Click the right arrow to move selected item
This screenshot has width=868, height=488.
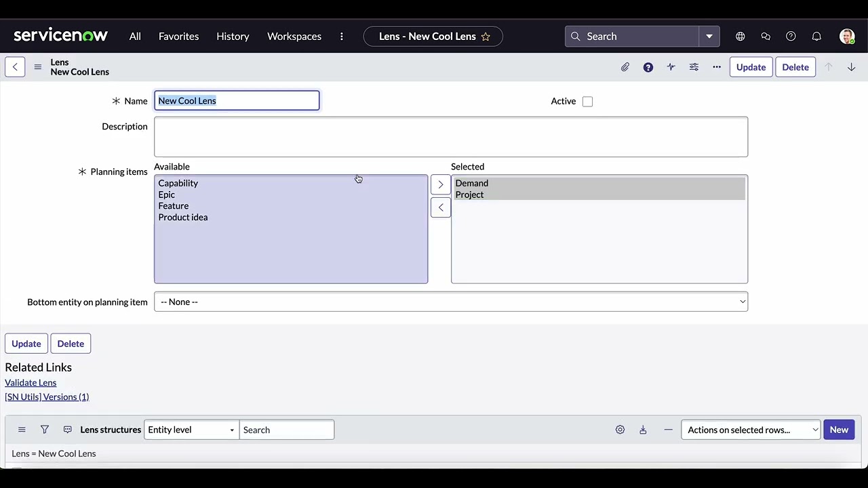pyautogui.click(x=440, y=184)
